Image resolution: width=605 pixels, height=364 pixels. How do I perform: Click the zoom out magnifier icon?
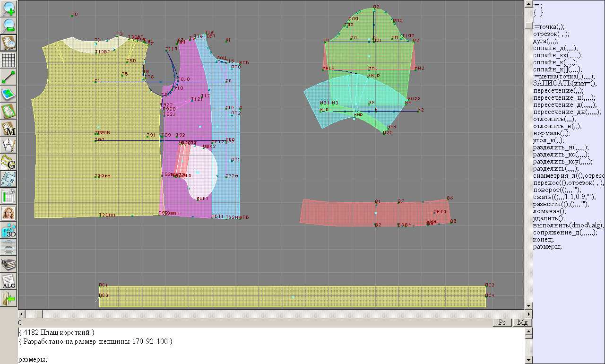pyautogui.click(x=9, y=26)
